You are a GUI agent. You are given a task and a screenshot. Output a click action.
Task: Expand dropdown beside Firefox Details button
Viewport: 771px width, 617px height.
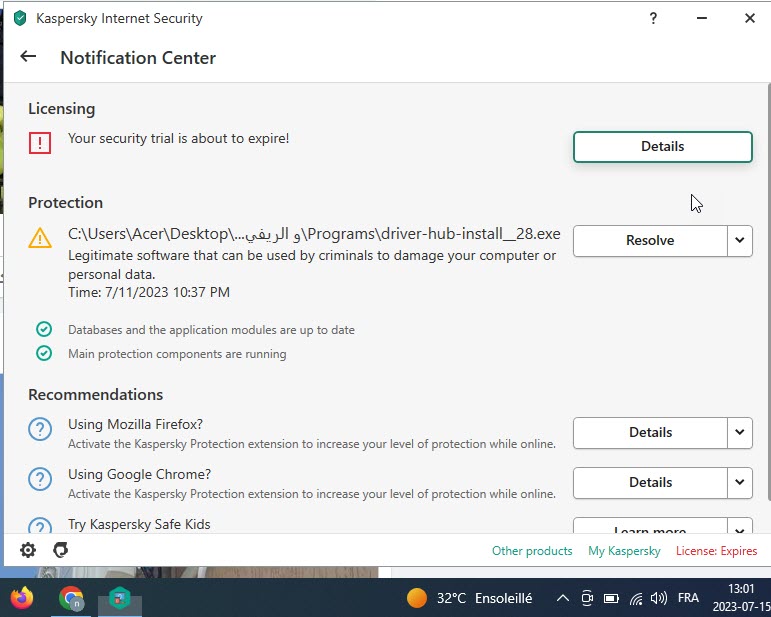tap(740, 433)
